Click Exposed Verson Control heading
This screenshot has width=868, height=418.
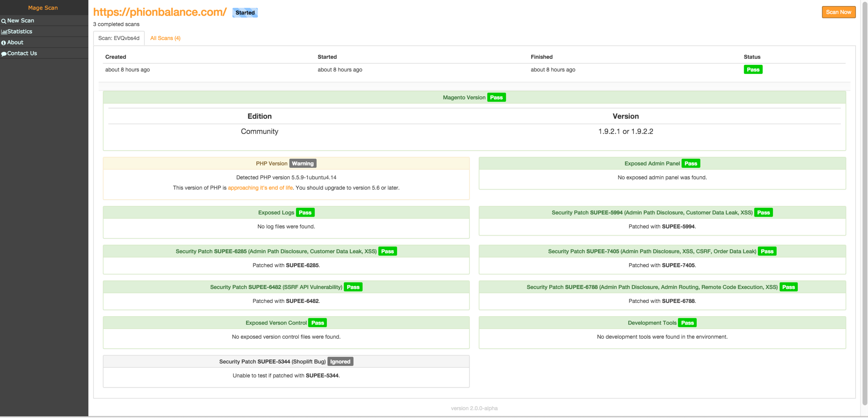(x=276, y=323)
